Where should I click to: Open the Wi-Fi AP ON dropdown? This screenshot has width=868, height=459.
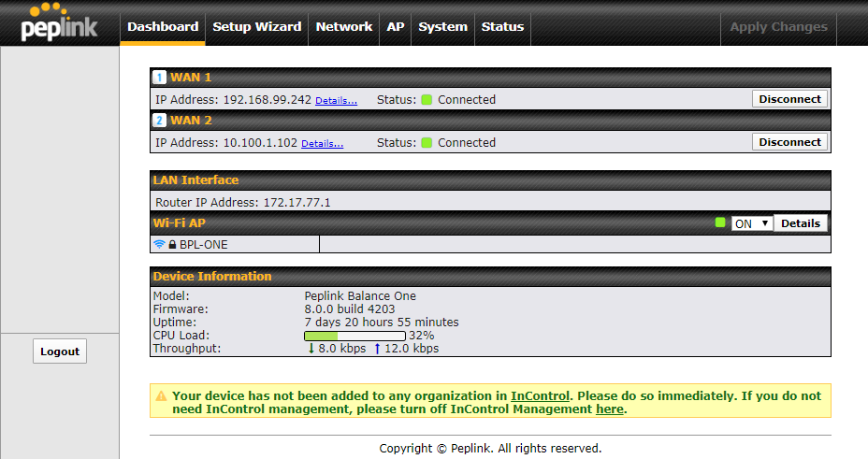pos(752,223)
